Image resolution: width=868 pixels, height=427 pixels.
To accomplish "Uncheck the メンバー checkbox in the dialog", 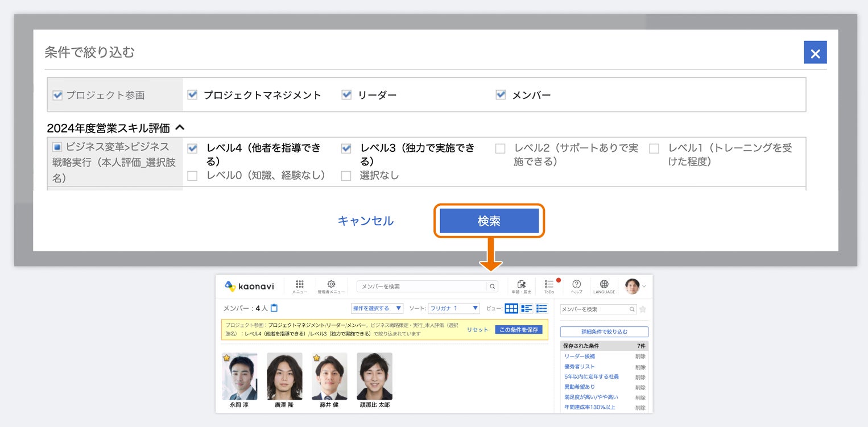I will pyautogui.click(x=501, y=95).
